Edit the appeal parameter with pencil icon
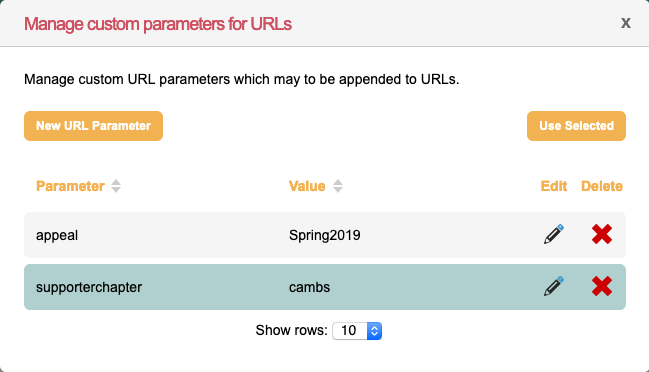Viewport: 649px width, 372px height. tap(554, 235)
